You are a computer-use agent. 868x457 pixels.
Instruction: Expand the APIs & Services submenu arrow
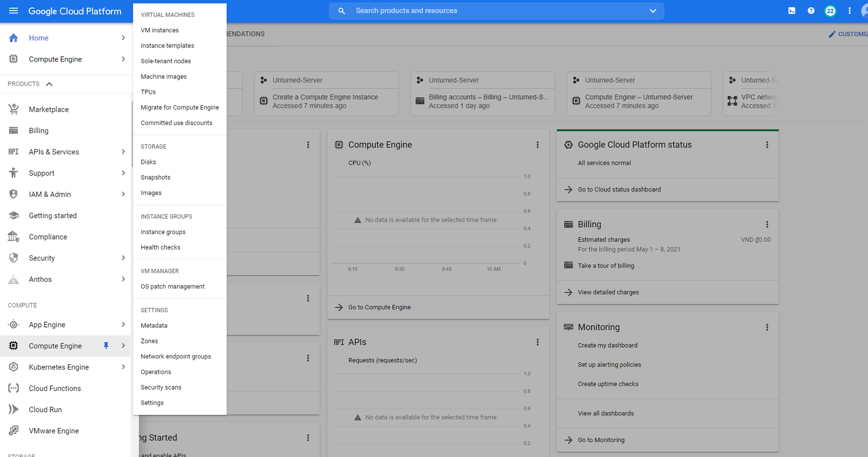click(123, 152)
